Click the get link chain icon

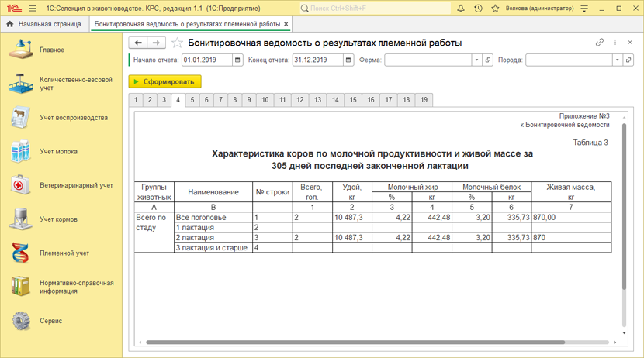point(600,43)
